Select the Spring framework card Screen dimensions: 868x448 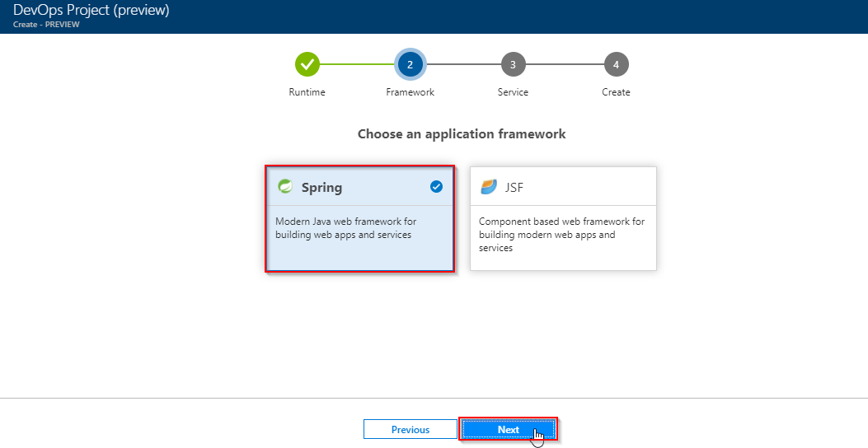360,218
